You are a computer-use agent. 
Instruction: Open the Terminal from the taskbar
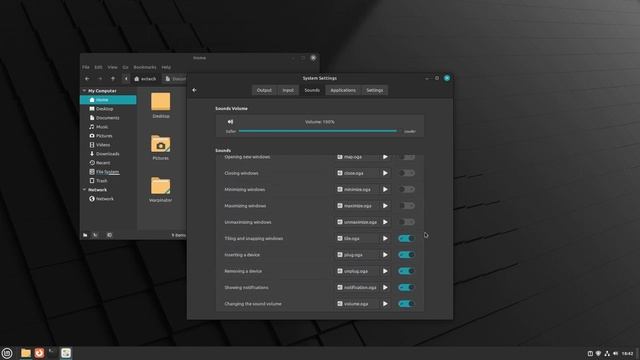point(53,353)
